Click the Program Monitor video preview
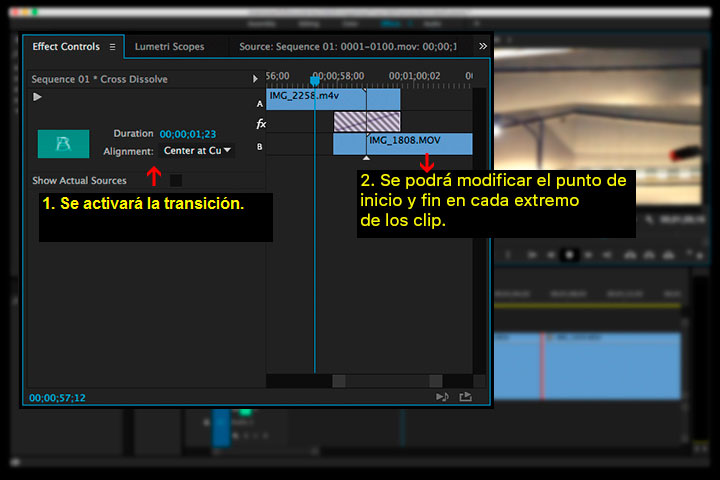 click(597, 126)
